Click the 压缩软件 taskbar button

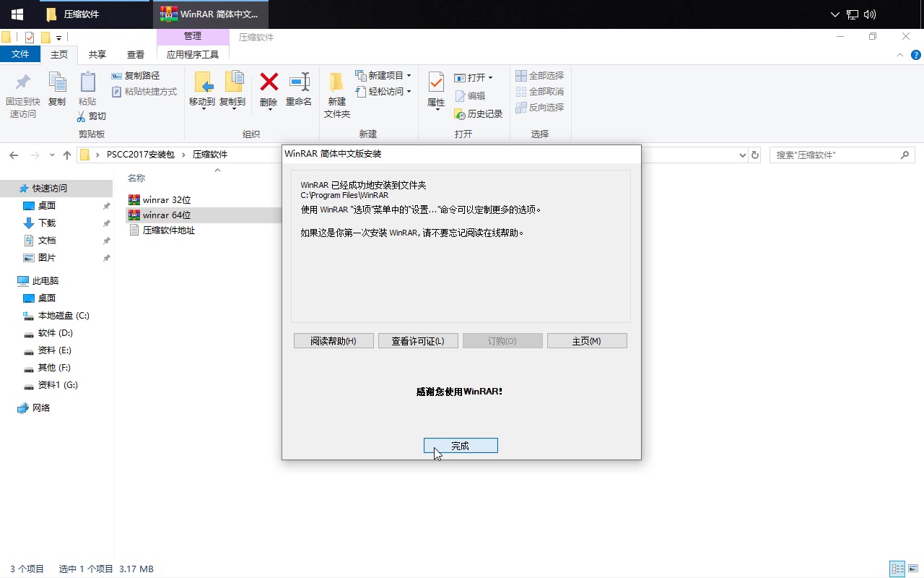(x=94, y=14)
